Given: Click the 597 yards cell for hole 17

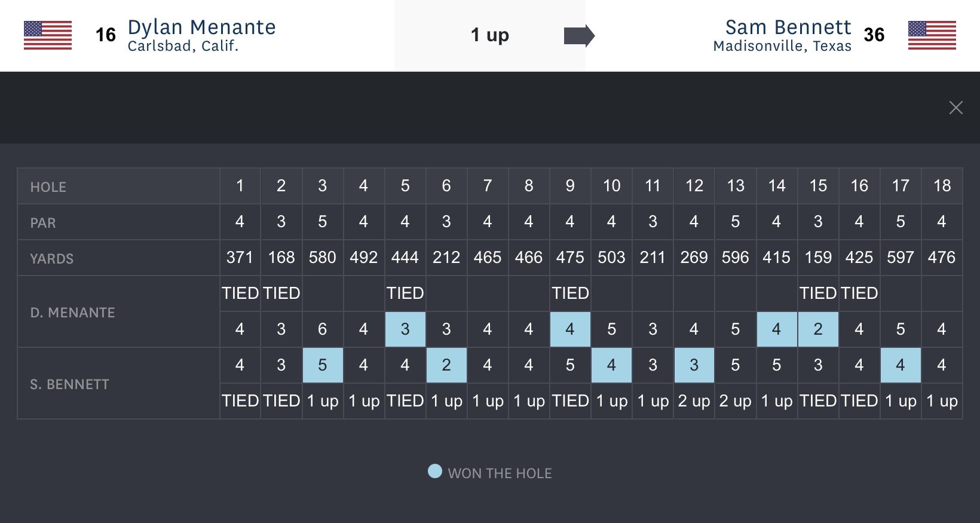Looking at the screenshot, I should point(901,258).
